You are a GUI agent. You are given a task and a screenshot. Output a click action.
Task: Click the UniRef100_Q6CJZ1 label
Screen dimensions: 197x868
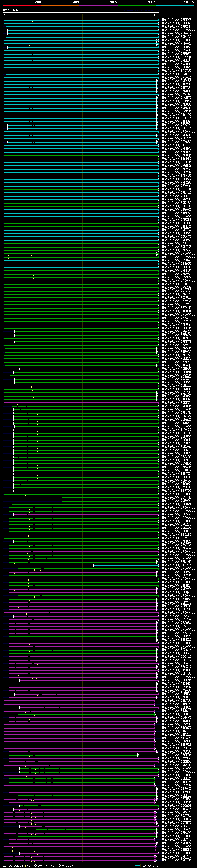tap(177, 826)
